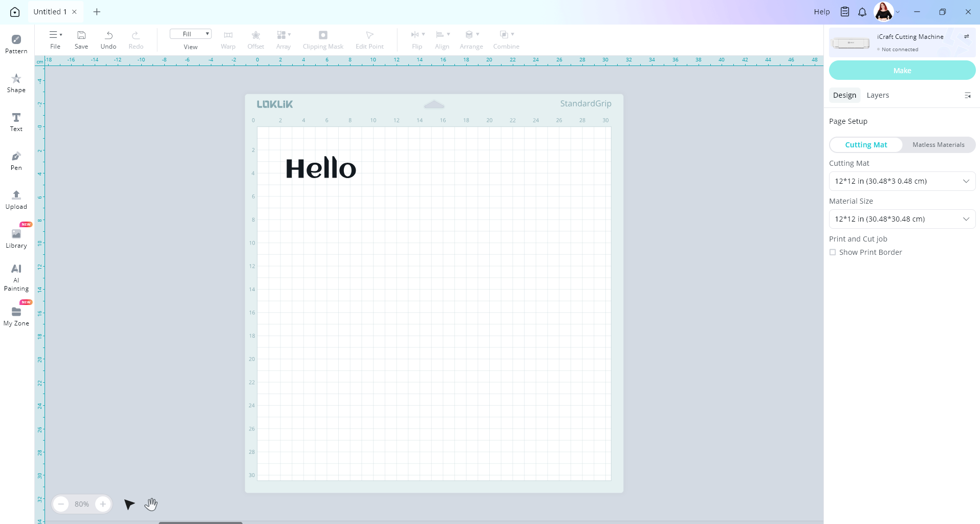Image resolution: width=980 pixels, height=524 pixels.
Task: Expand the Cutting Mat size dropdown
Action: [902, 181]
